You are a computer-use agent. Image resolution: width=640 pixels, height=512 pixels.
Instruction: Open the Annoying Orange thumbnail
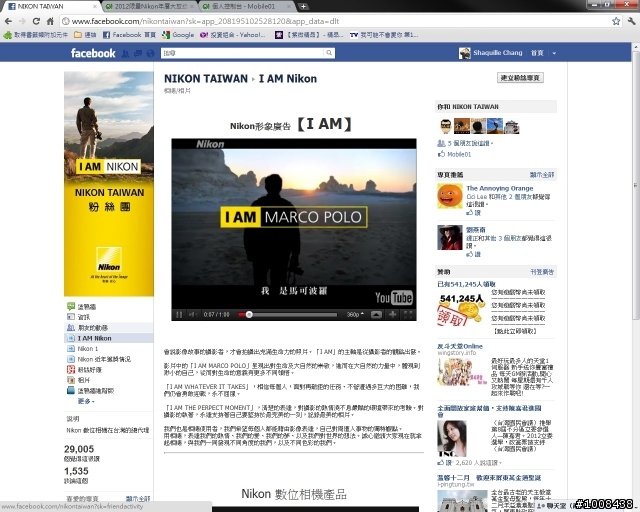(450, 196)
